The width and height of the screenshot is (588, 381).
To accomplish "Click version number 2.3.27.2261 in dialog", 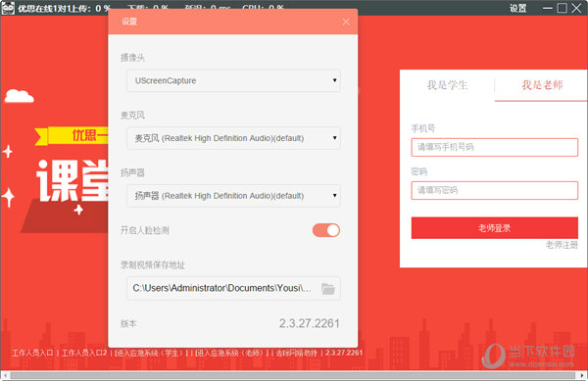I will (x=309, y=323).
